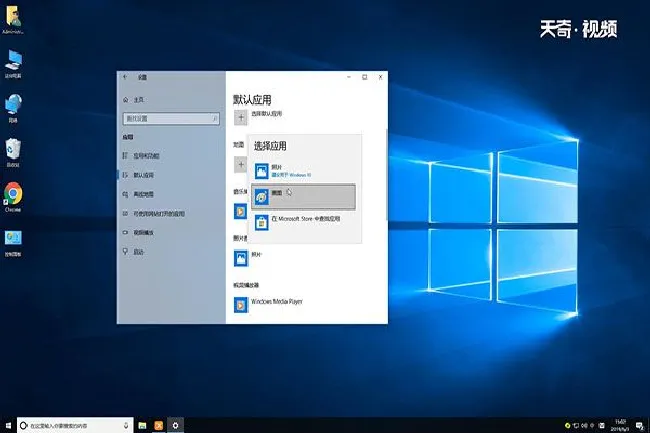This screenshot has width=650, height=433.
Task: Click the network icon in system tray
Action: pos(576,426)
